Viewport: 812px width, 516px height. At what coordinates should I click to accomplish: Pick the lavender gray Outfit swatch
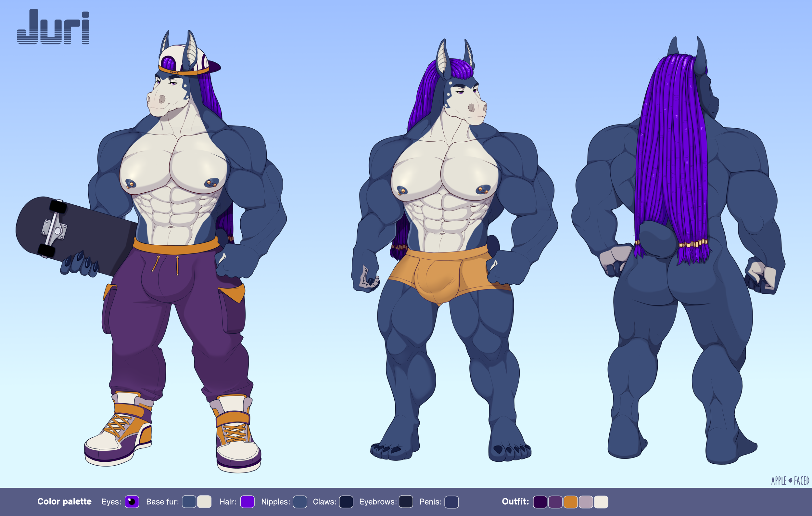[x=586, y=501]
